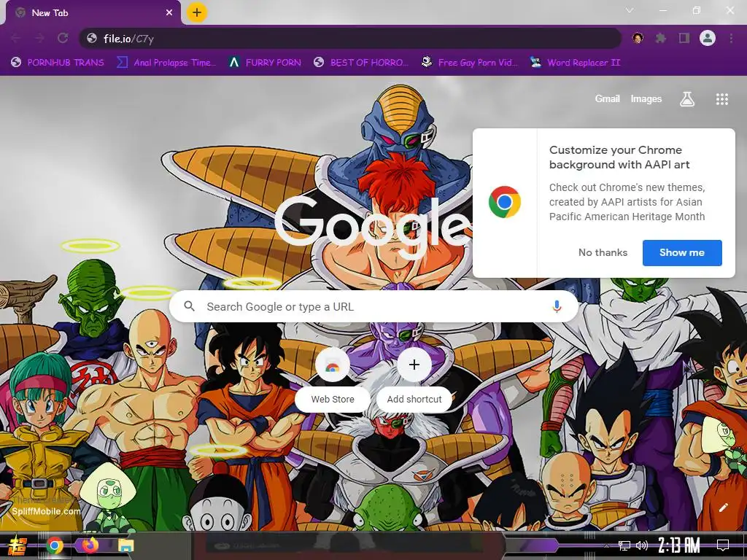Close the New Tab tab
The image size is (747, 560).
pyautogui.click(x=169, y=13)
